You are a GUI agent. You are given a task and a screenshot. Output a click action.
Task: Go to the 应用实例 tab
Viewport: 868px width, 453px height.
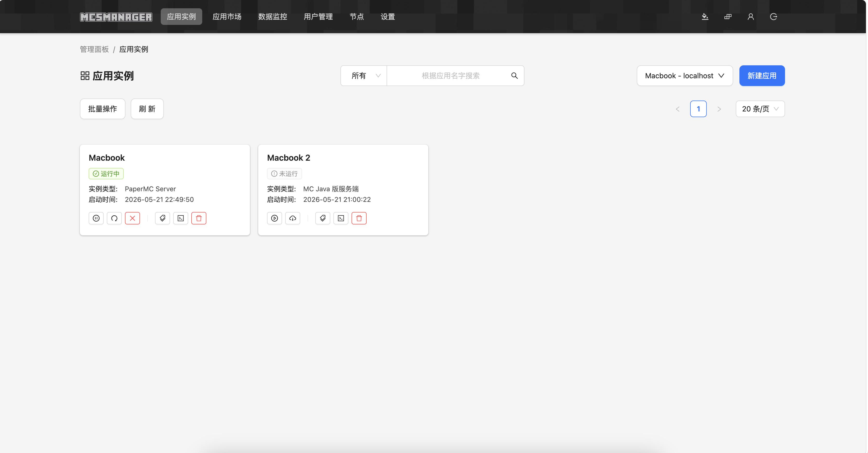coord(181,17)
